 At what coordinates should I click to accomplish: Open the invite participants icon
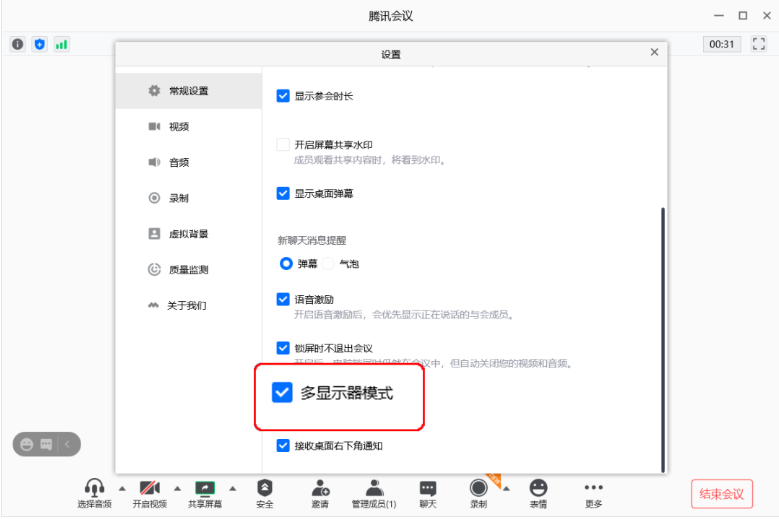(x=321, y=488)
